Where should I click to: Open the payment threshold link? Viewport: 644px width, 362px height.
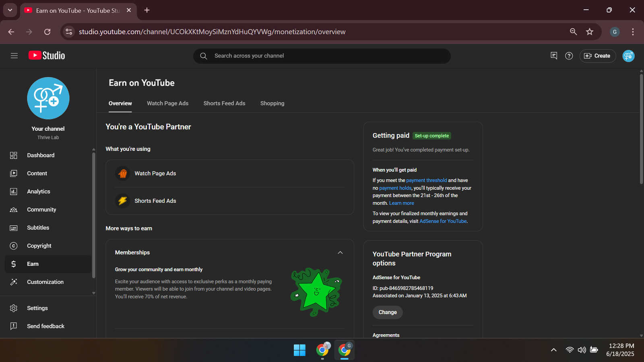coord(427,180)
